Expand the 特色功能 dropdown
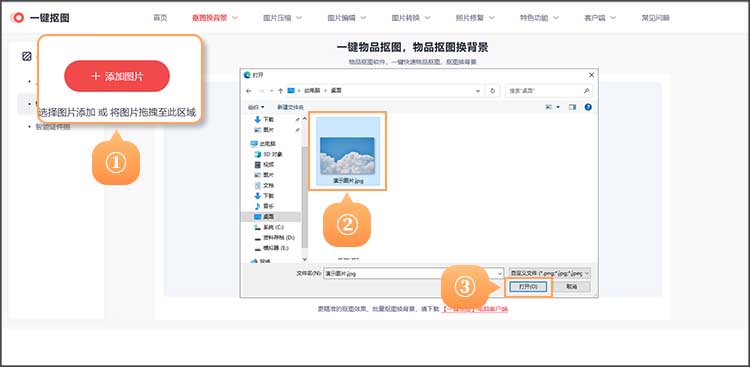Viewport: 750px width, 367px height. (x=540, y=18)
